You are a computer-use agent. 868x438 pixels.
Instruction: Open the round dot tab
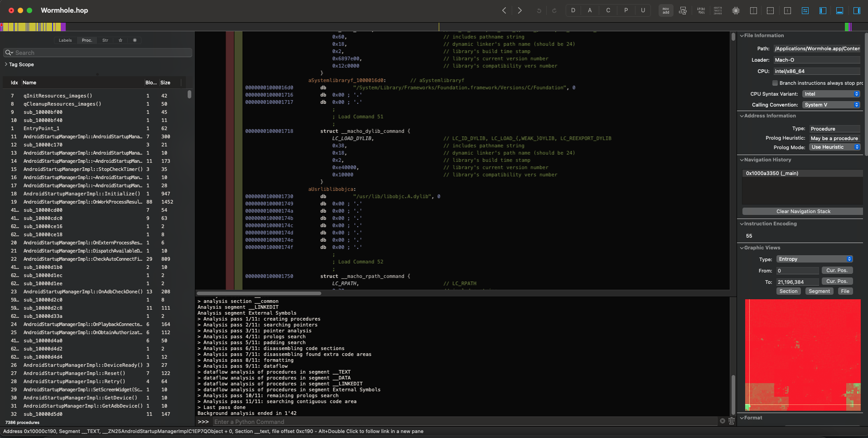point(135,40)
